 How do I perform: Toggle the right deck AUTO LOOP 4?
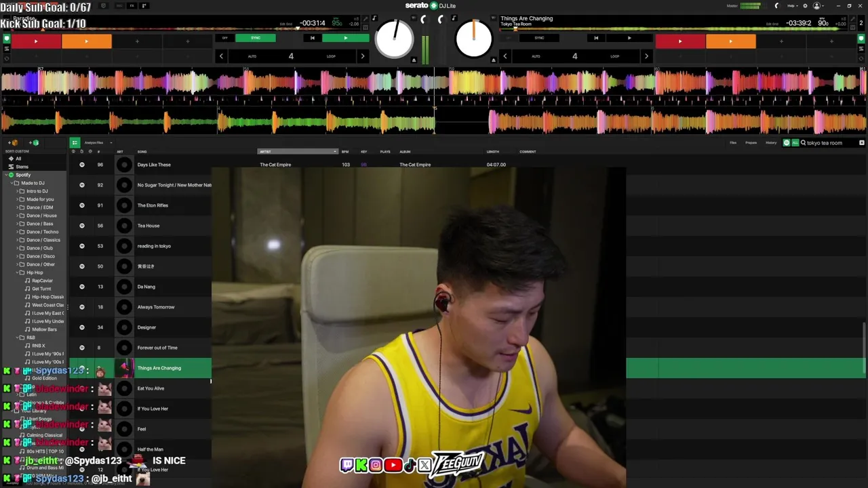click(x=574, y=56)
